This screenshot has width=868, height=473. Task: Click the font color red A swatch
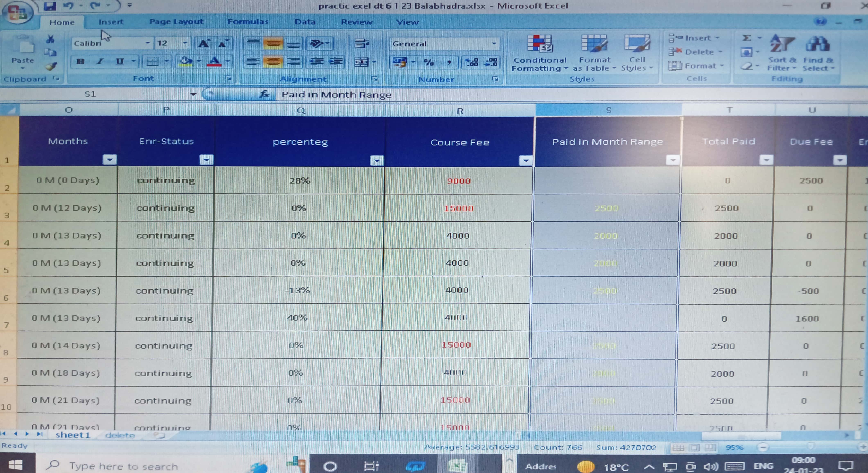coord(214,62)
